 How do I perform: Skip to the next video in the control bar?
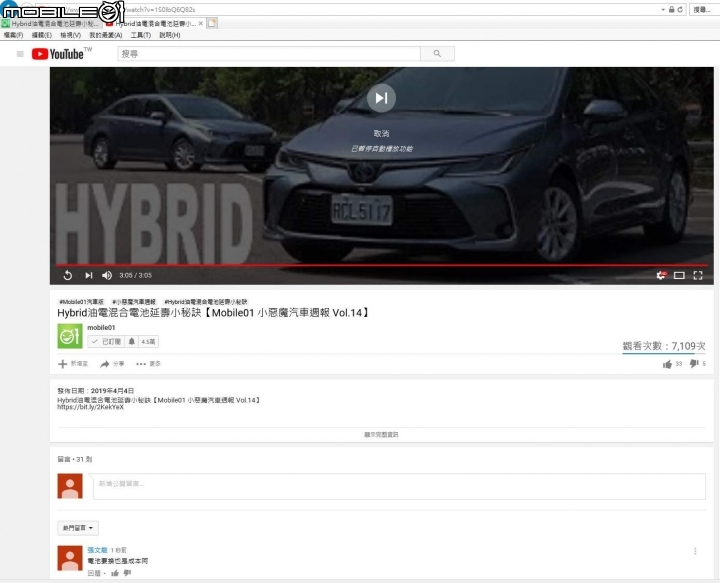click(89, 275)
